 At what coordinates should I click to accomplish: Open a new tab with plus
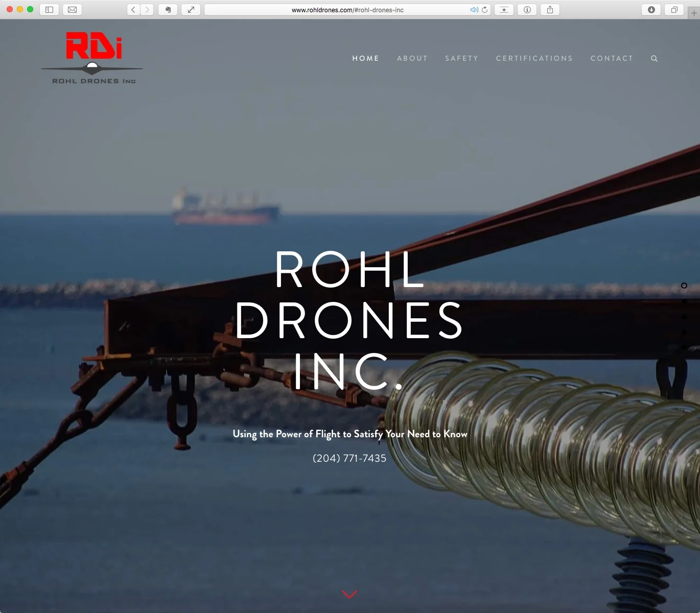[x=693, y=13]
